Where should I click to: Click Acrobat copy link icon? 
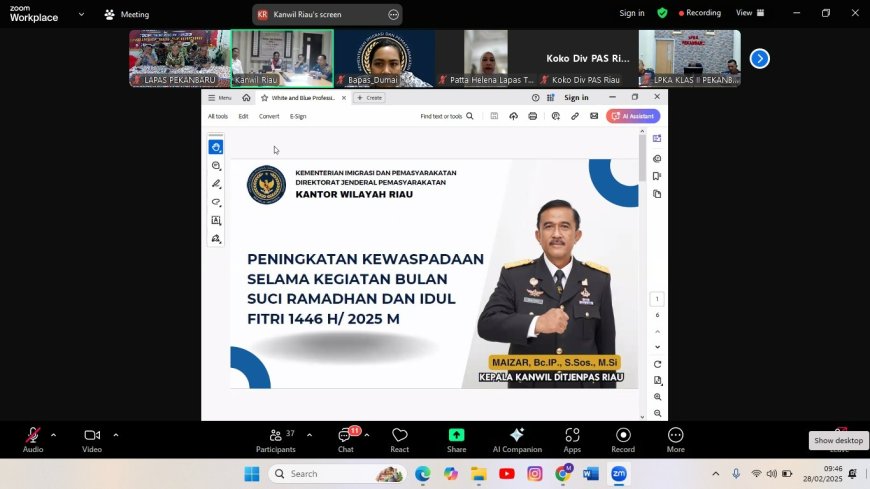pos(575,116)
